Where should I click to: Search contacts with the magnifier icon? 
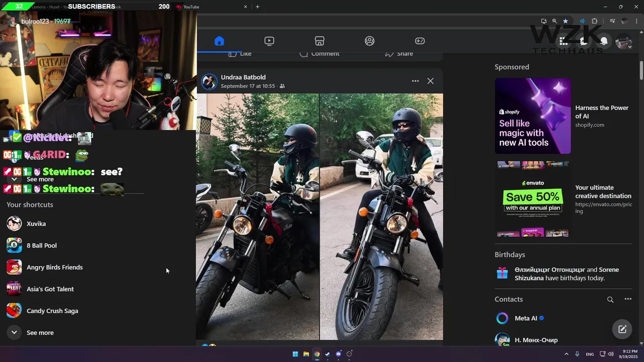pyautogui.click(x=610, y=300)
